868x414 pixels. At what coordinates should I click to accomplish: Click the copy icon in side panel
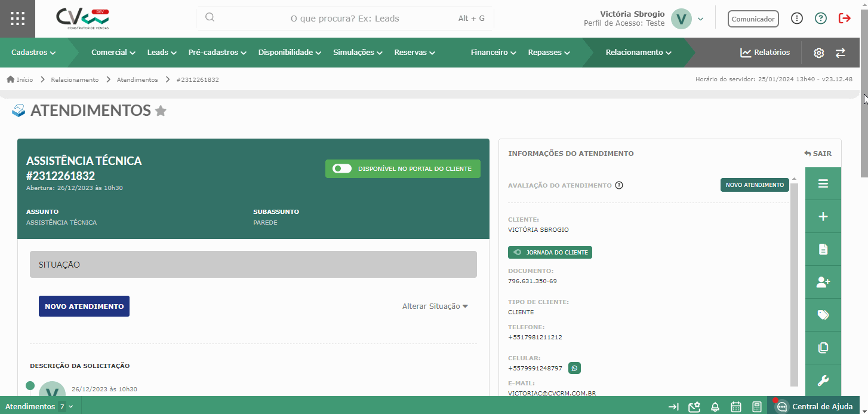tap(823, 348)
